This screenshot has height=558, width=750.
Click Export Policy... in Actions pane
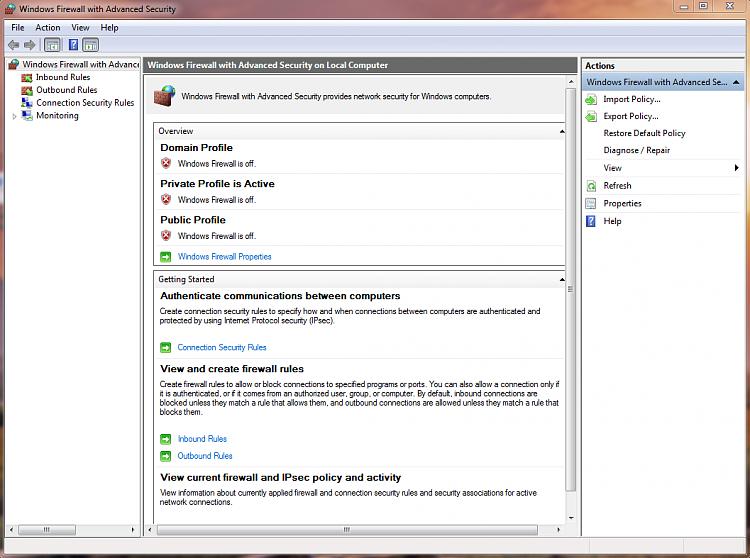coord(630,116)
